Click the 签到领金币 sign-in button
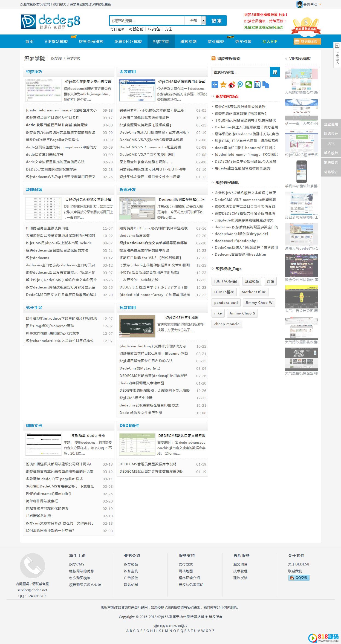The image size is (341, 644). (307, 41)
